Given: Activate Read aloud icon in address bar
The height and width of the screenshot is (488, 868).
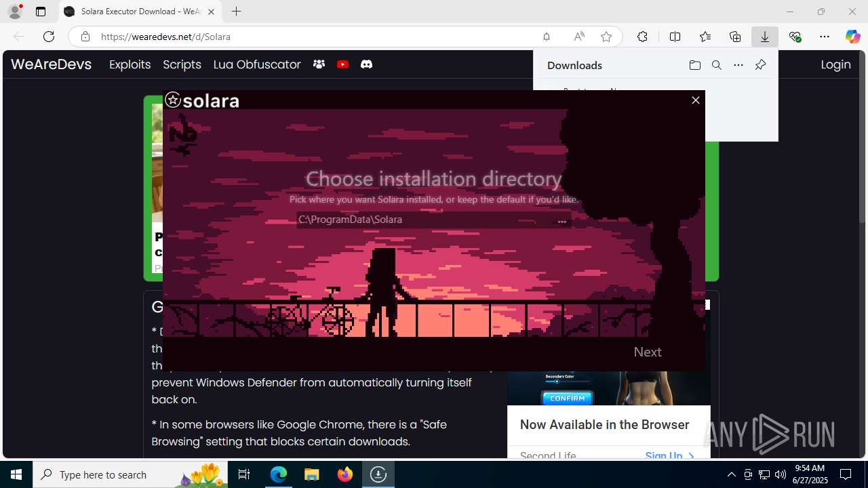Looking at the screenshot, I should (579, 37).
